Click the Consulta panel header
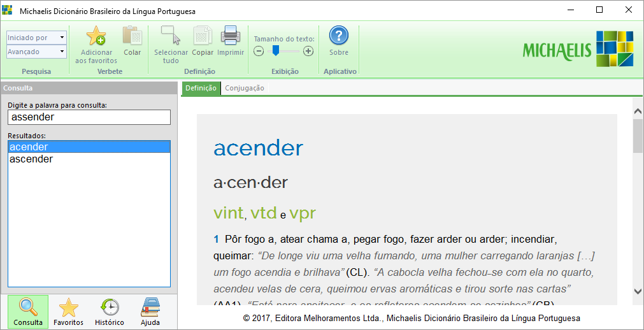Viewport: 644px width, 330px height. pos(89,88)
